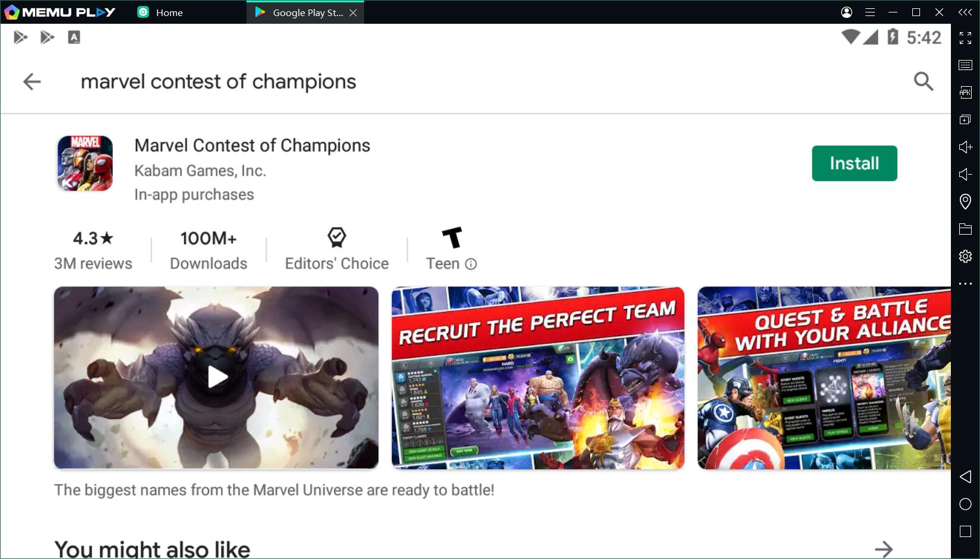
Task: Open the MEmu hamburger menu
Action: 870,12
